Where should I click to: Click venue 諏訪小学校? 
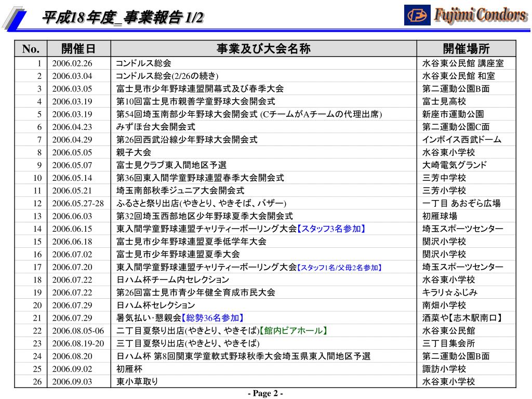click(x=444, y=369)
